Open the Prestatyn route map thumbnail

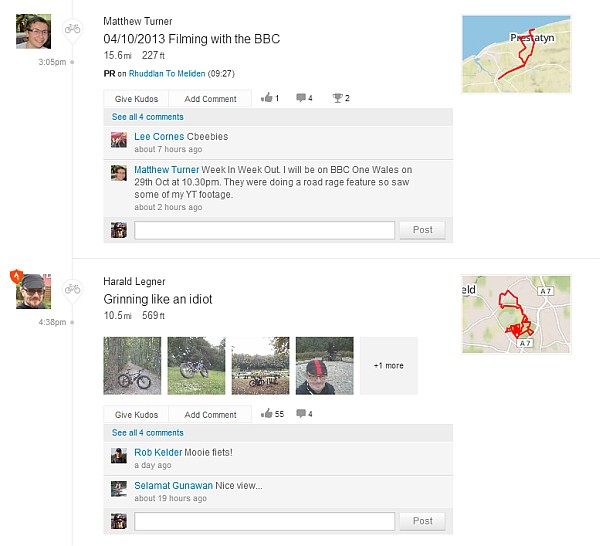click(516, 54)
